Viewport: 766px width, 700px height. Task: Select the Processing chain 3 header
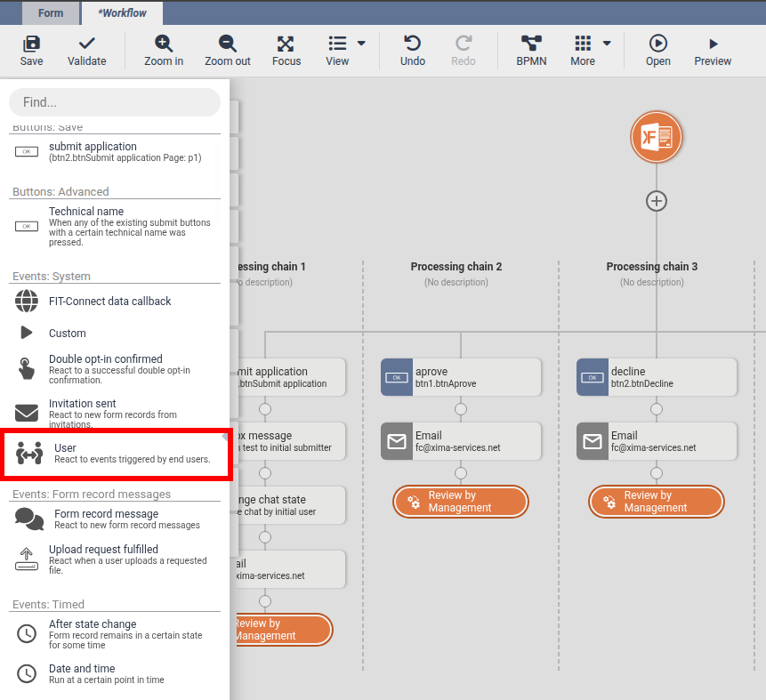click(652, 266)
